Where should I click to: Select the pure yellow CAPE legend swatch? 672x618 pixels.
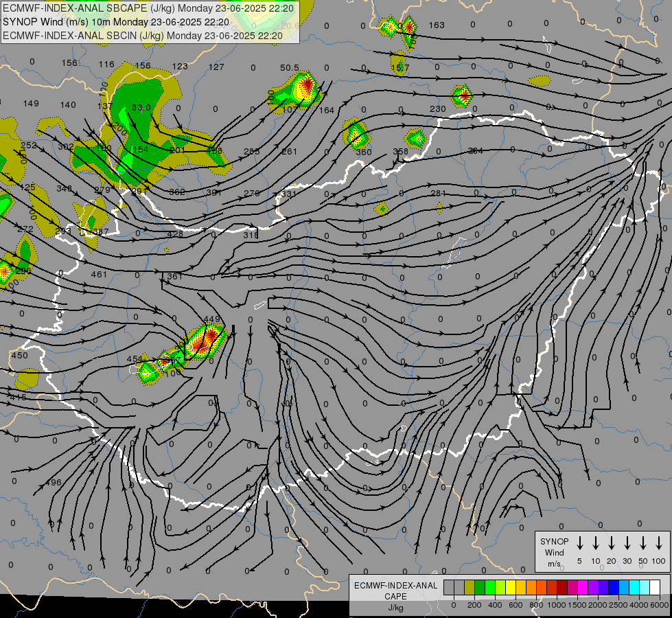(x=511, y=588)
